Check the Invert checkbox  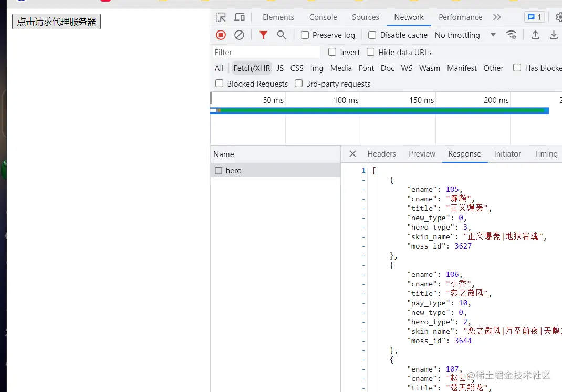(x=332, y=52)
